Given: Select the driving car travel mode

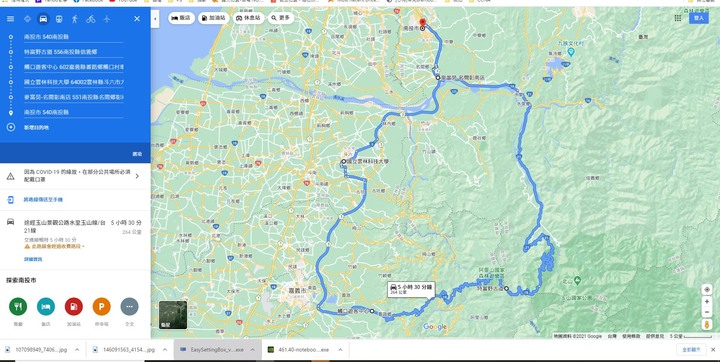Looking at the screenshot, I should pyautogui.click(x=43, y=19).
